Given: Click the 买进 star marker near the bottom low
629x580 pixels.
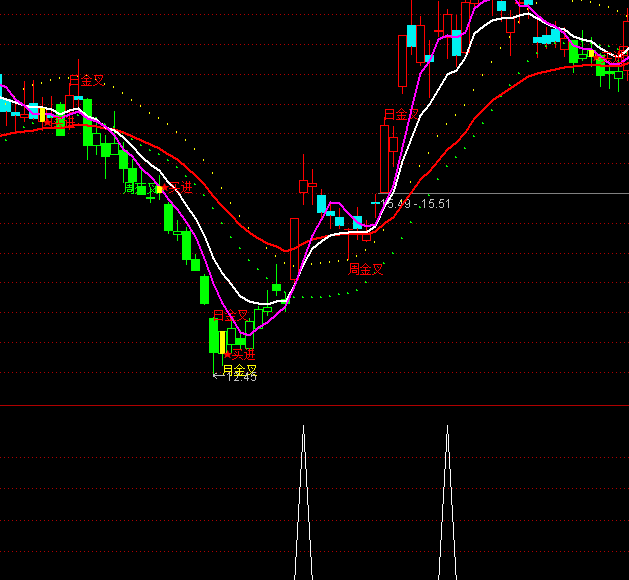Looking at the screenshot, I should [241, 353].
